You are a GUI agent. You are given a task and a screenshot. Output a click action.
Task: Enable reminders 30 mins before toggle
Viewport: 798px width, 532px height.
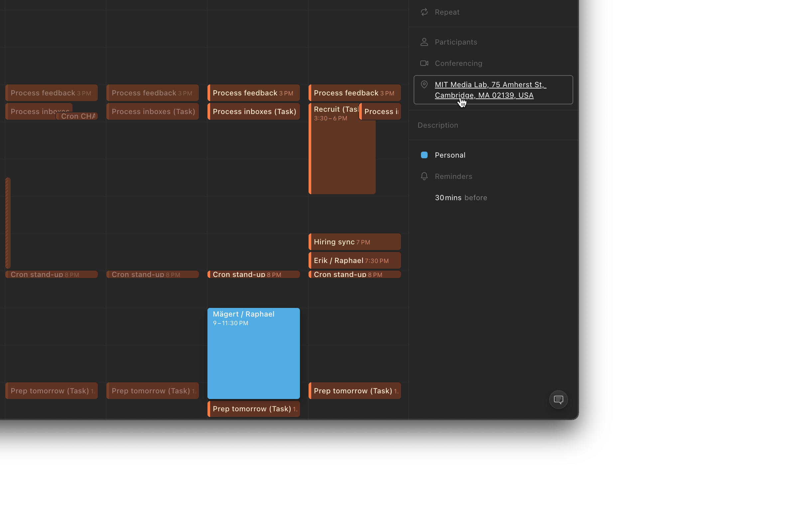click(460, 197)
